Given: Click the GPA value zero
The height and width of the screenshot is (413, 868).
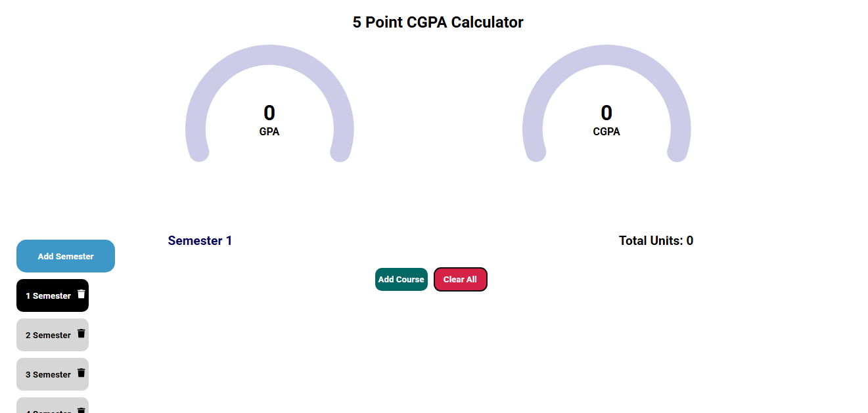Looking at the screenshot, I should click(x=269, y=113).
